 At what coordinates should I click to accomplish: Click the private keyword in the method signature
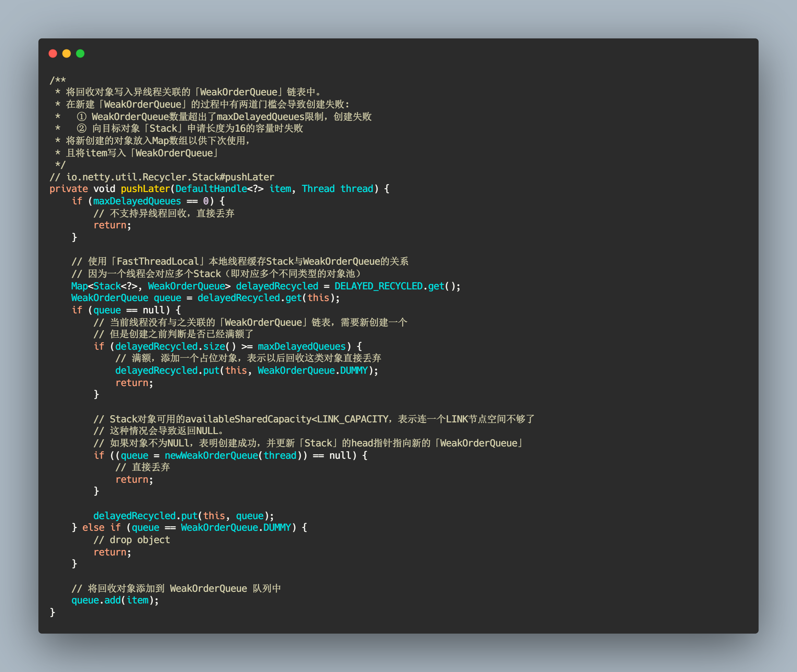[x=69, y=189]
